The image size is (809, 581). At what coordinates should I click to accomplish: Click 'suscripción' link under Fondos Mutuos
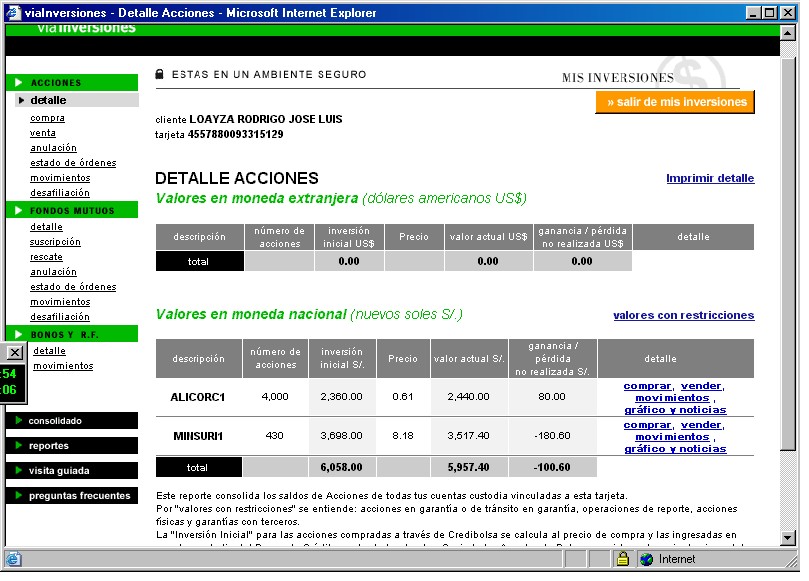[x=55, y=241]
